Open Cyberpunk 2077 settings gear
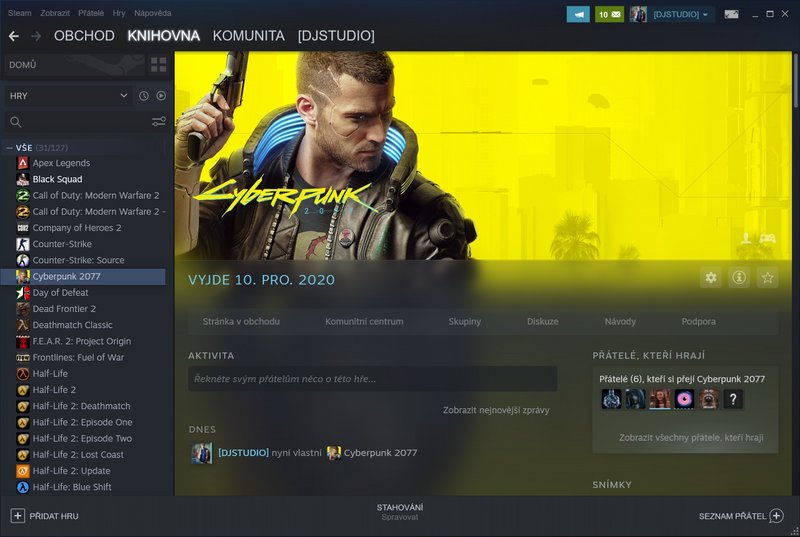Screen dimensions: 800x537 711,277
